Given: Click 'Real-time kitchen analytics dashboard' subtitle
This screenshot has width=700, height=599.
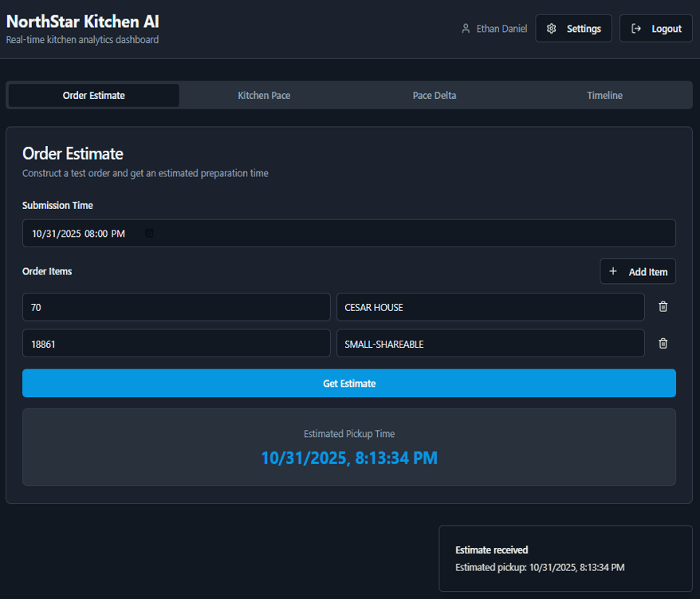Looking at the screenshot, I should [x=82, y=40].
